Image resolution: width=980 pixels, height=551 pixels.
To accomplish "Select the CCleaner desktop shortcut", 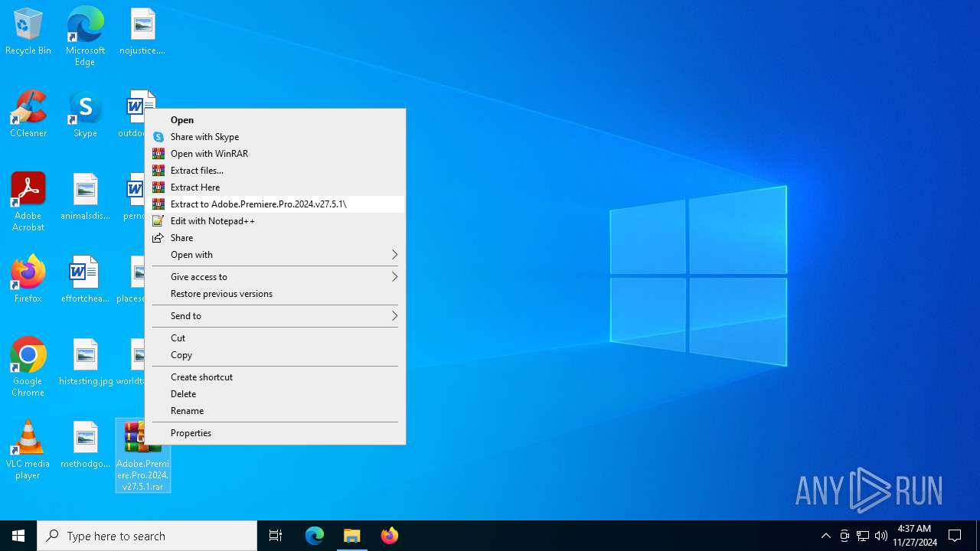I will coord(28,114).
